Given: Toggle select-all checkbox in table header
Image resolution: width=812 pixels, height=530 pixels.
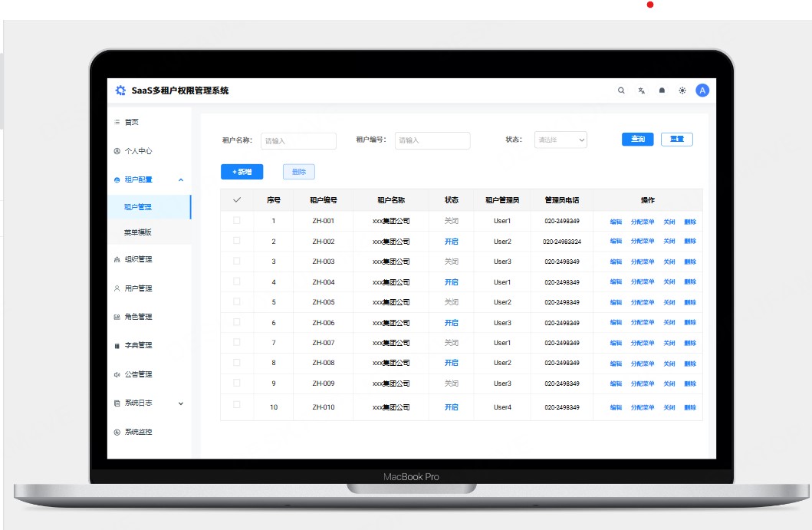Looking at the screenshot, I should [237, 200].
